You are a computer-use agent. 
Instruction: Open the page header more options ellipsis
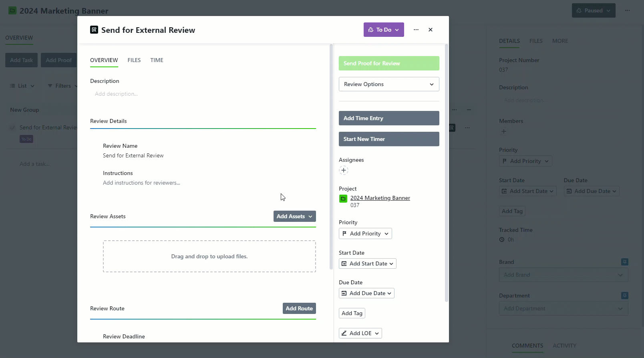[x=628, y=10]
